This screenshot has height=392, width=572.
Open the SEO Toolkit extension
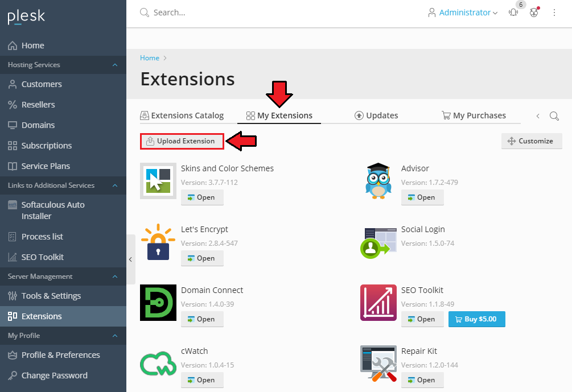pos(422,319)
